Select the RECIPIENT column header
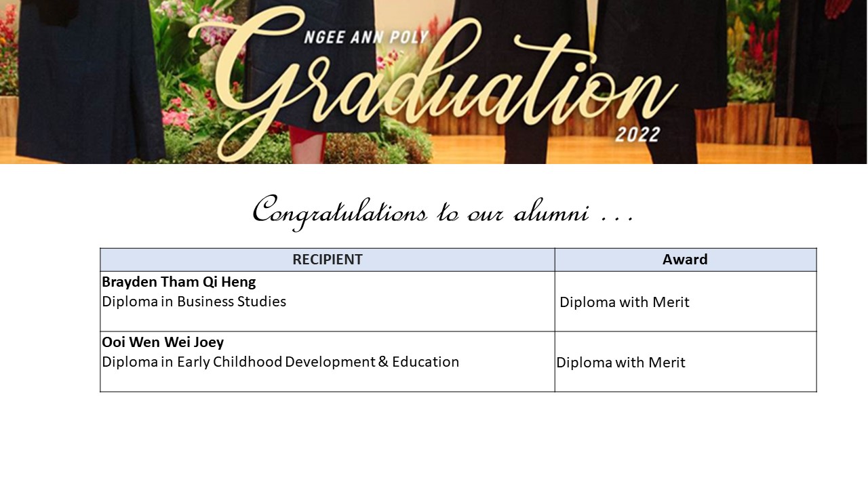868x488 pixels. coord(328,260)
